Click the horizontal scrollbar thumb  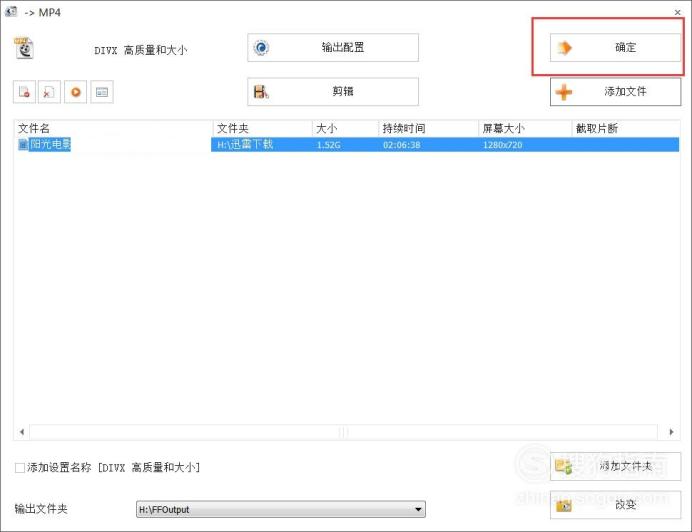point(343,432)
